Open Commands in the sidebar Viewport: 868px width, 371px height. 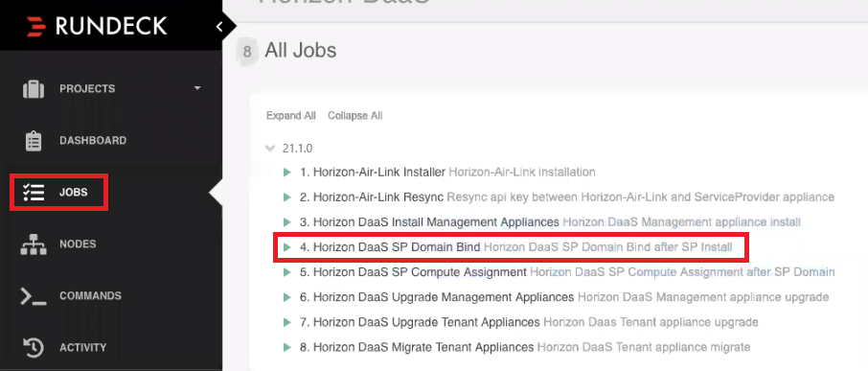coord(90,296)
